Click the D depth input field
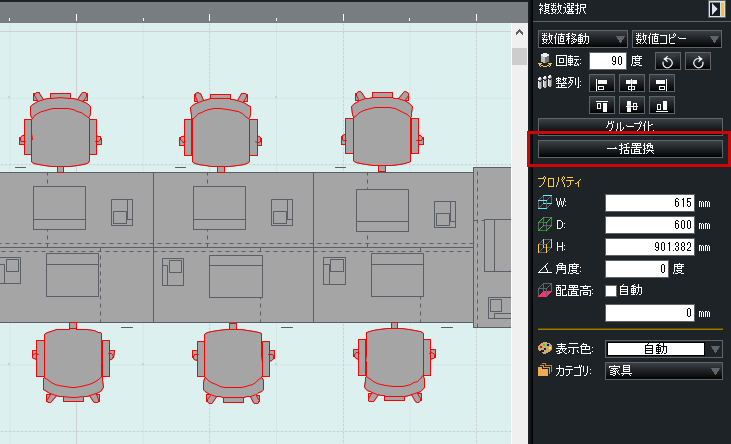This screenshot has width=731, height=444. tap(649, 225)
